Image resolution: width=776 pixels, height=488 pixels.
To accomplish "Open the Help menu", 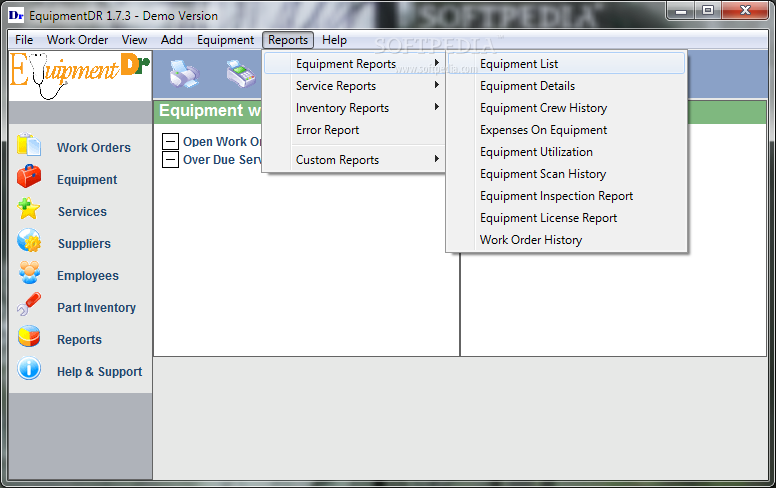I will [x=335, y=40].
